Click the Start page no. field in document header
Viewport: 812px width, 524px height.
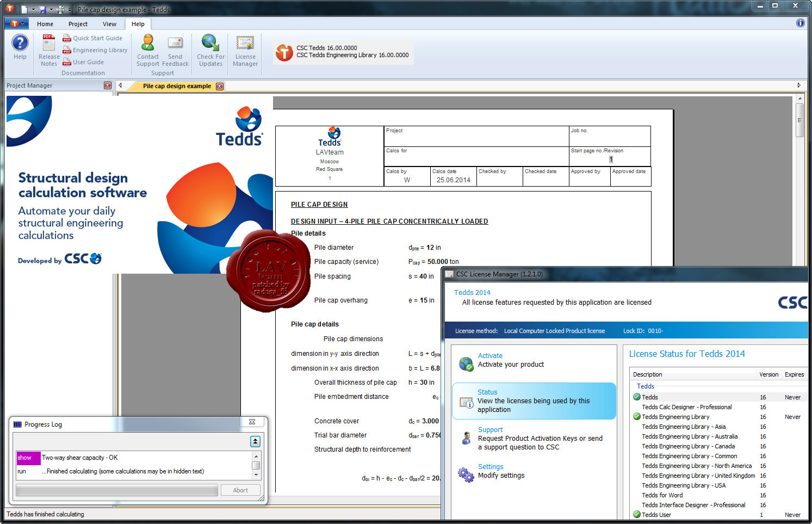pos(610,156)
